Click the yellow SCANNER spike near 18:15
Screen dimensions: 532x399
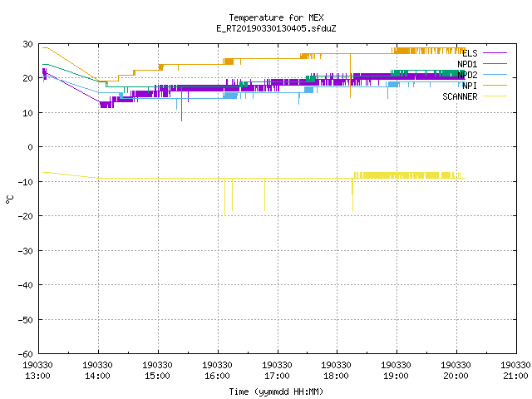tap(352, 195)
